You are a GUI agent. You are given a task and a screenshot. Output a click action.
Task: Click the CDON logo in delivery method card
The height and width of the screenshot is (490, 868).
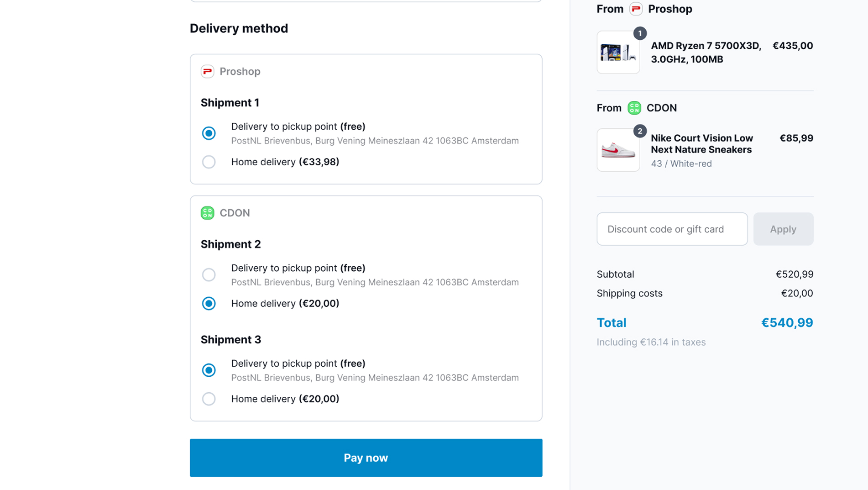207,213
